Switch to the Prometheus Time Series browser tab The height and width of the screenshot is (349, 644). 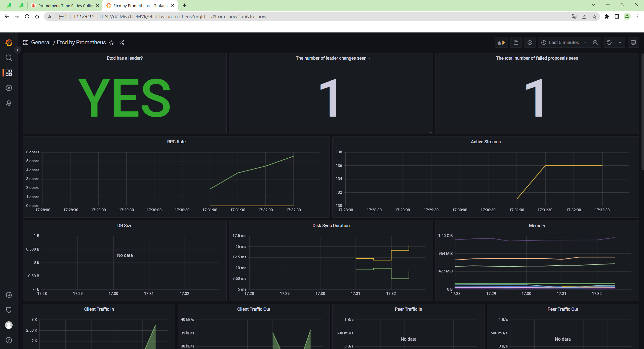click(x=65, y=5)
